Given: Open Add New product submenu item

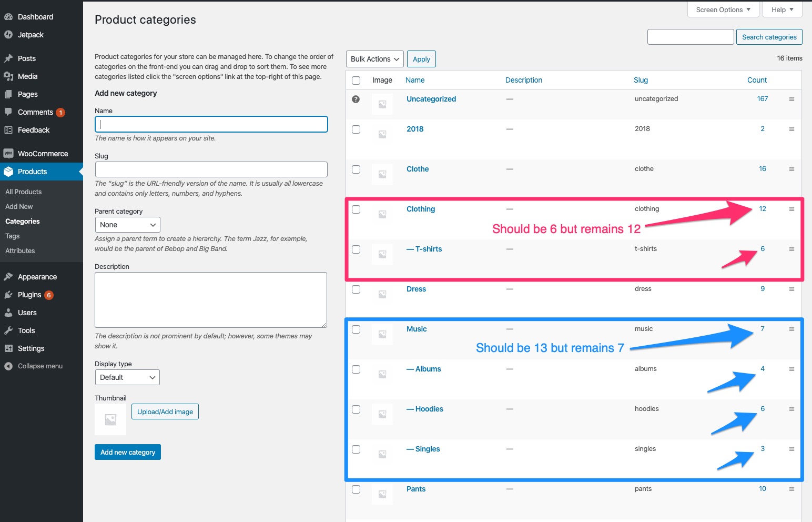Looking at the screenshot, I should coord(19,207).
